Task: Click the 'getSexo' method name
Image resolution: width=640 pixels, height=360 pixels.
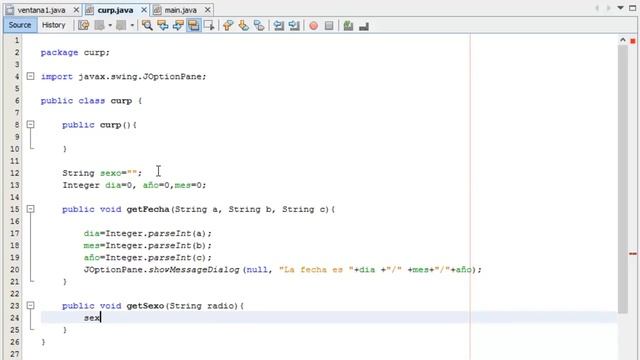Action: pos(145,306)
